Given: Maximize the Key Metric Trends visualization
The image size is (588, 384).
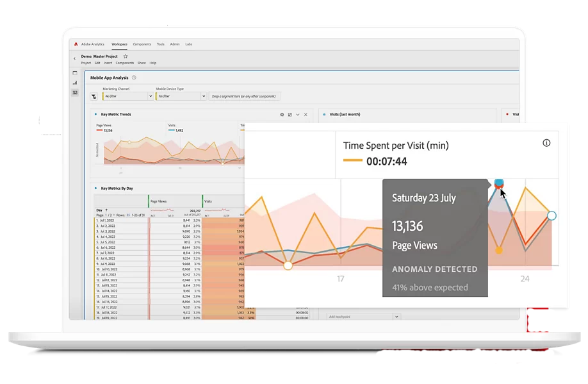Looking at the screenshot, I should tap(290, 115).
